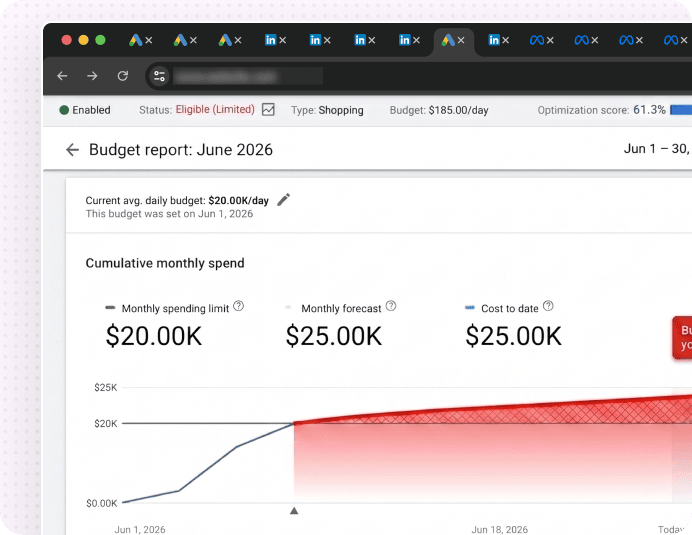This screenshot has width=692, height=535.
Task: Switch to the second Google Ads tab
Action: coord(180,41)
